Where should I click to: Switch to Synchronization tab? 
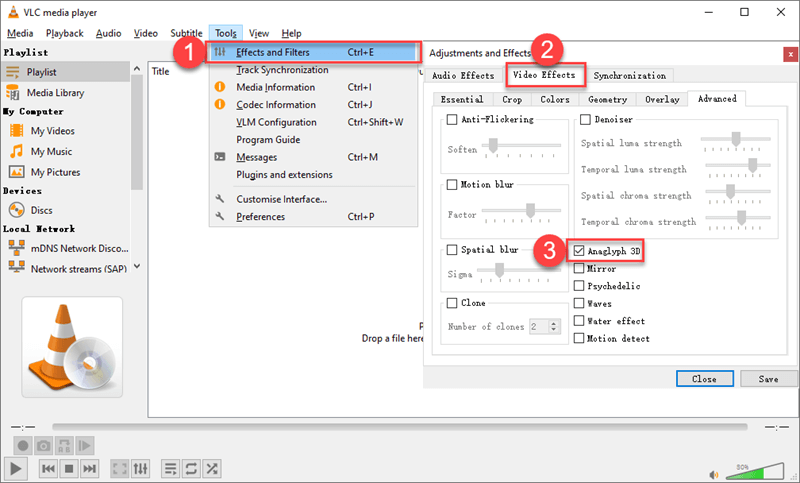[630, 75]
